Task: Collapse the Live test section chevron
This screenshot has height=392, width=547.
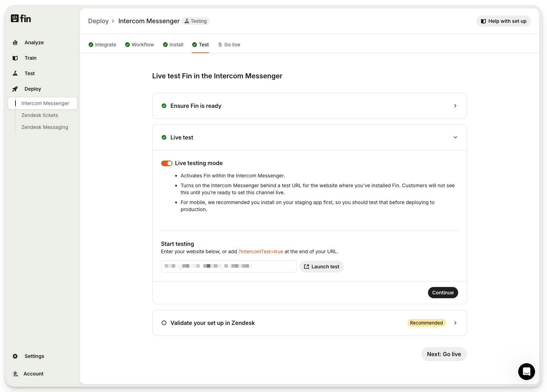Action: pos(455,137)
